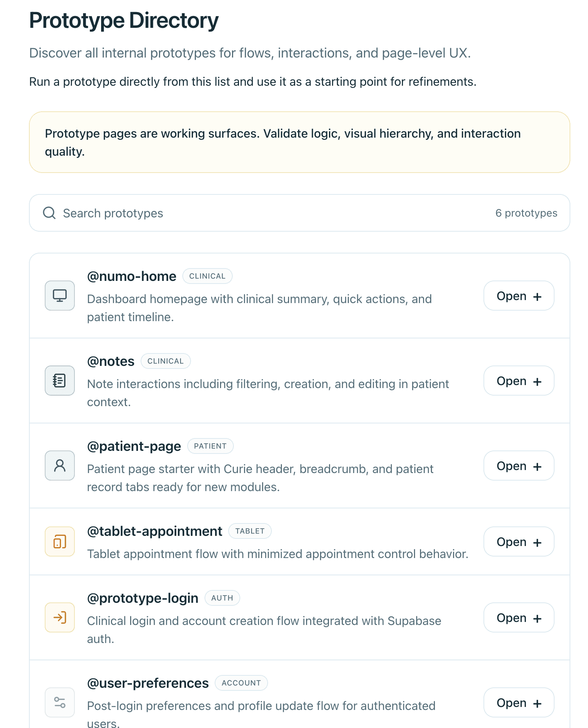Viewport: 588px width, 728px height.
Task: Click the @prototype-login title
Action: (x=142, y=598)
